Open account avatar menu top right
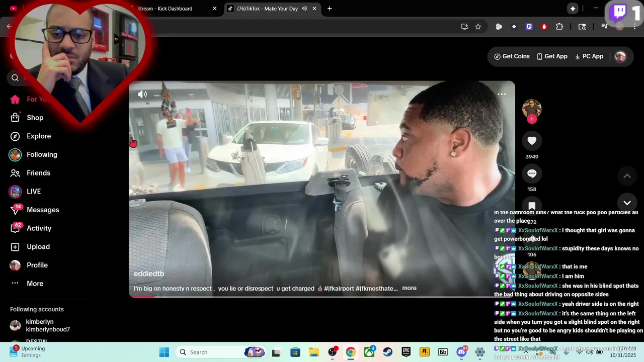 click(620, 57)
